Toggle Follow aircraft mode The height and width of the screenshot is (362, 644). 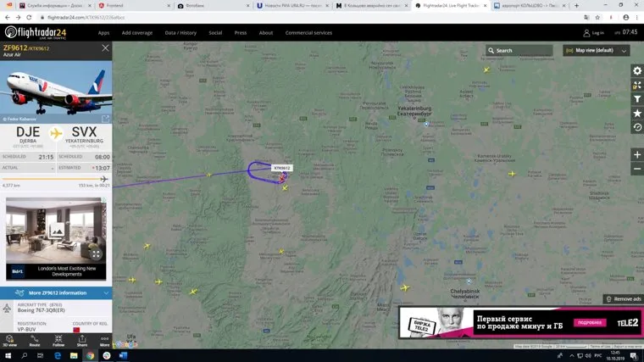[x=58, y=340]
